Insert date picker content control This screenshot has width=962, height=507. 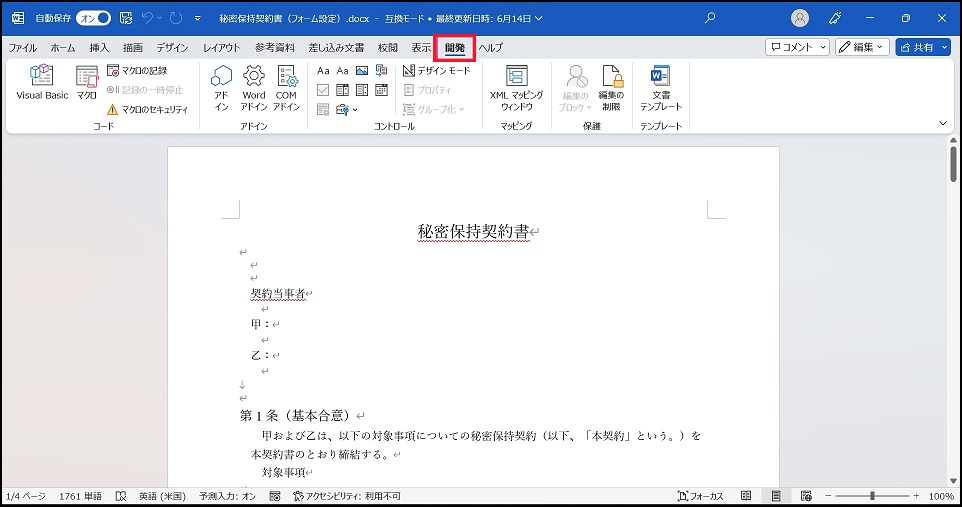tap(382, 90)
